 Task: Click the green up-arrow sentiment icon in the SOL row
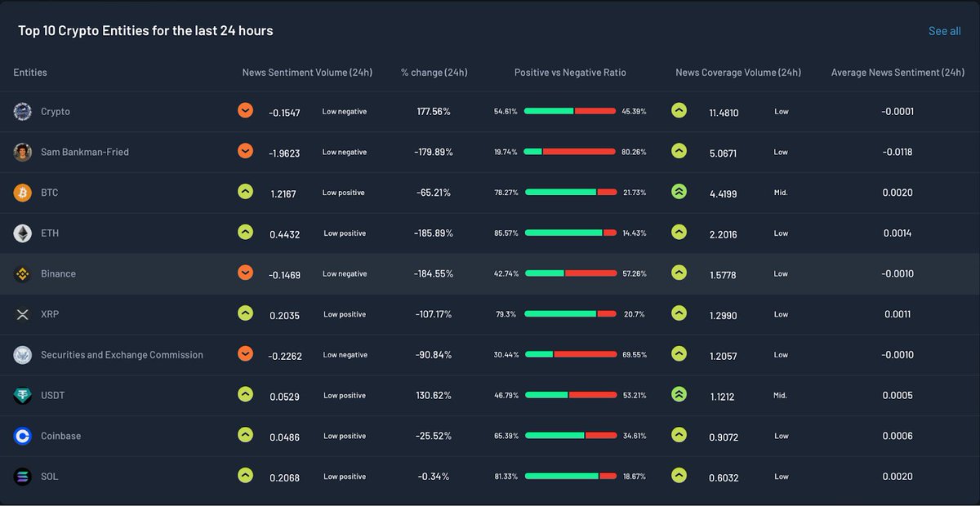245,475
